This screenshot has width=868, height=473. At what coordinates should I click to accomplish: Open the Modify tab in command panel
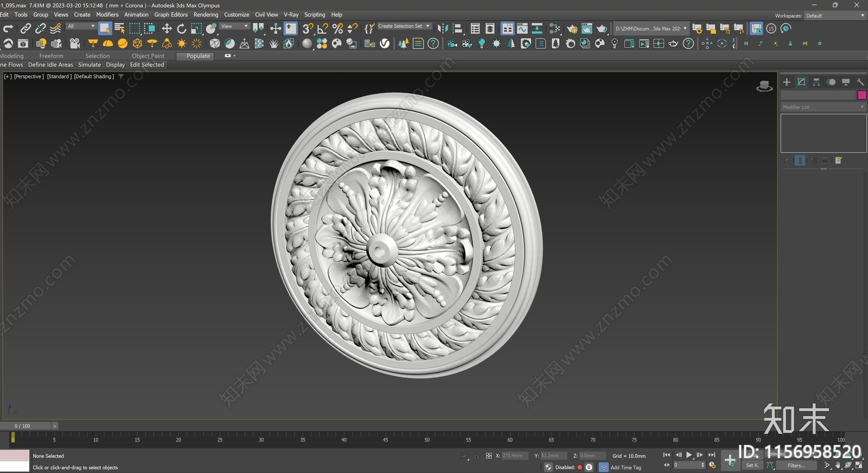point(801,82)
